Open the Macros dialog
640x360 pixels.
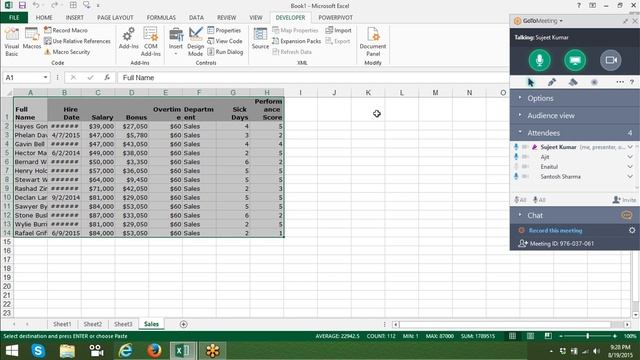click(x=32, y=39)
